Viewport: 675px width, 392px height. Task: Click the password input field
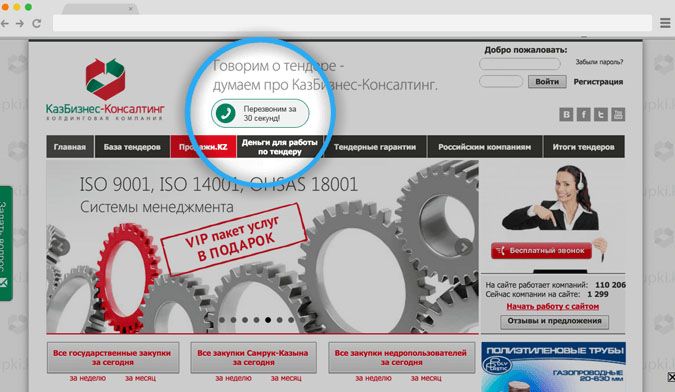point(501,81)
